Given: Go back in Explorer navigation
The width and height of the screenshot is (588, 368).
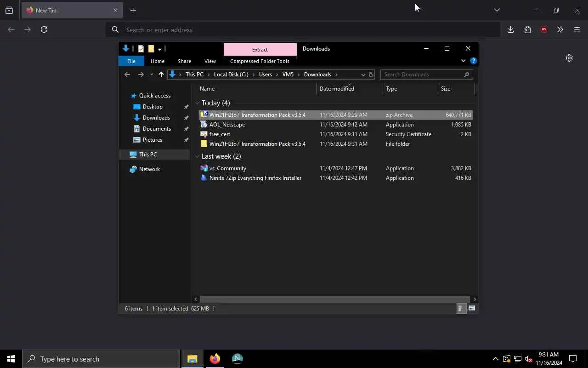Looking at the screenshot, I should coord(127,75).
